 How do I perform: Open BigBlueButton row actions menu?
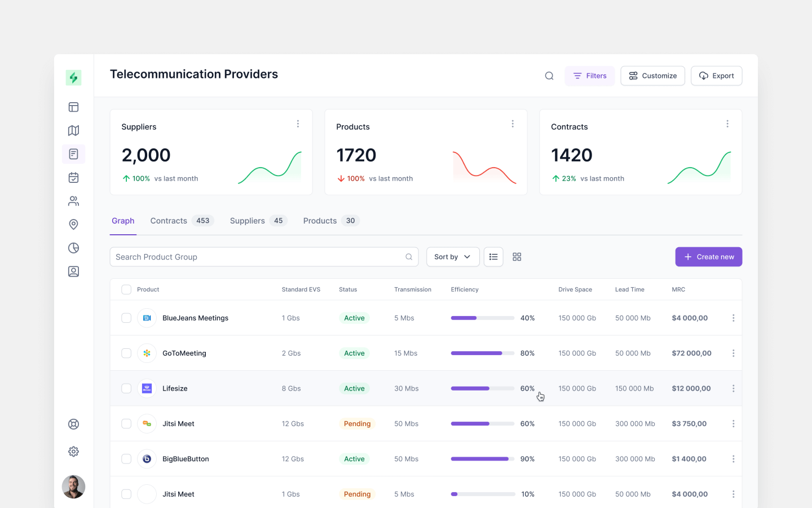pyautogui.click(x=733, y=459)
